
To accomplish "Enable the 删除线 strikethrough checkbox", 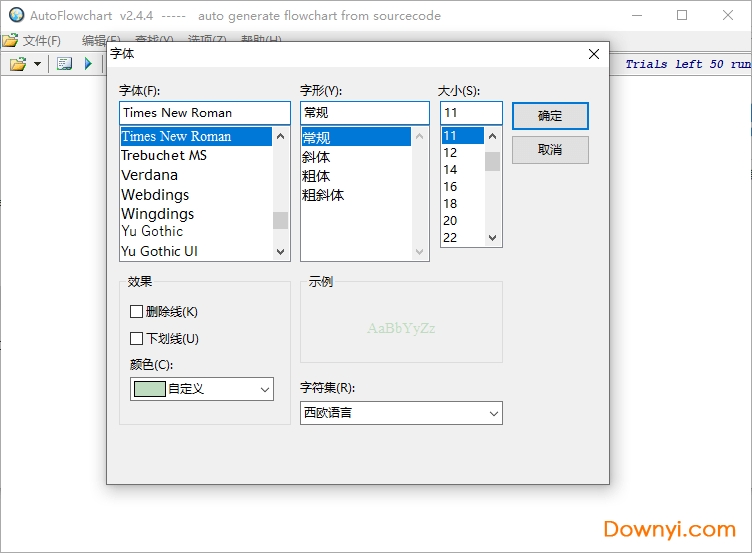I will [137, 312].
